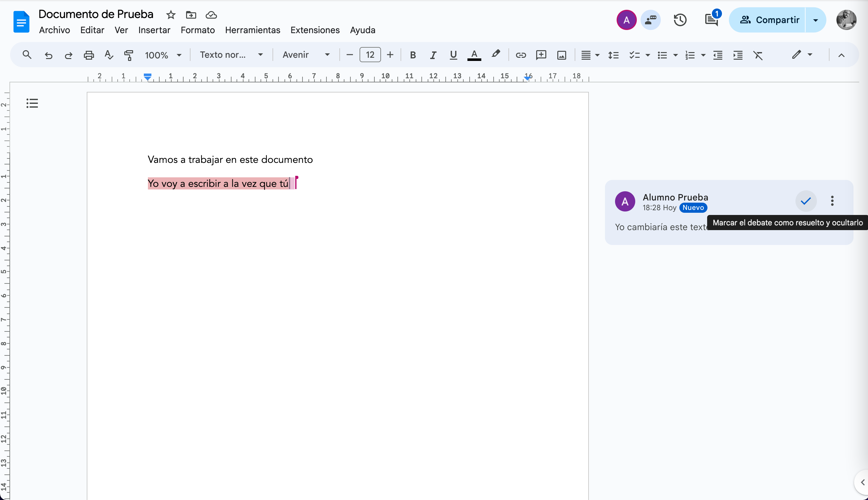The height and width of the screenshot is (500, 868).
Task: Open the zoom 100% dropdown
Action: click(163, 55)
